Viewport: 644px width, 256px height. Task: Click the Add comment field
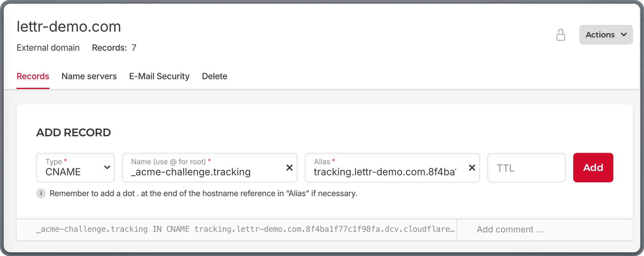coord(510,229)
